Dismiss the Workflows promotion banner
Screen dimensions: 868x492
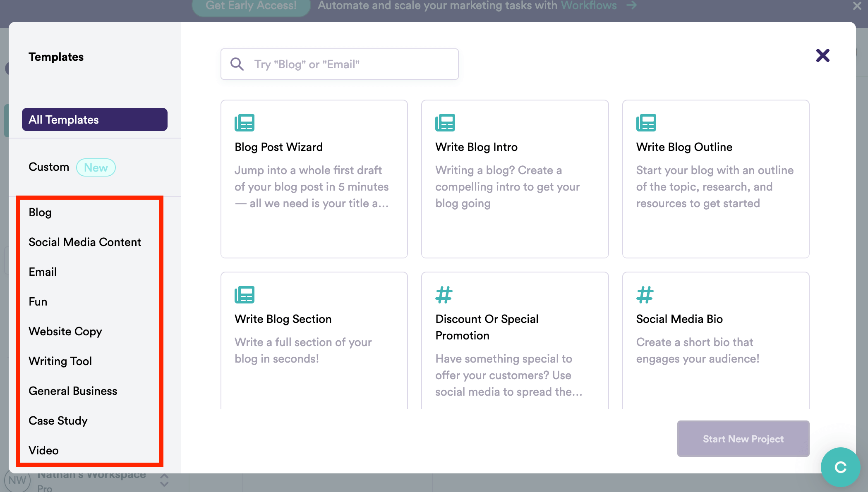pyautogui.click(x=856, y=6)
